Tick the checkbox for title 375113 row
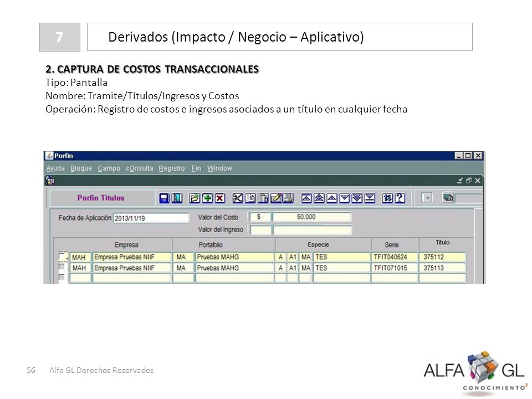 [62, 267]
